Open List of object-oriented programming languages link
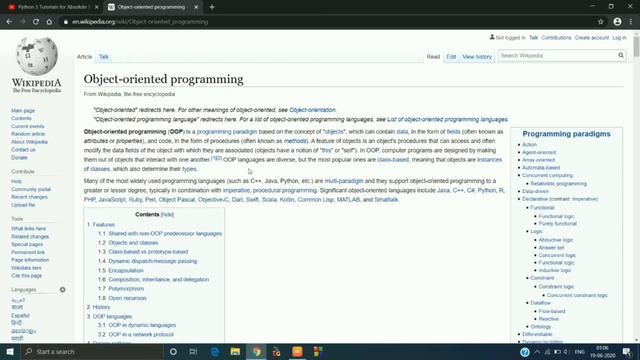Viewport: 640px width, 360px height. pyautogui.click(x=447, y=120)
